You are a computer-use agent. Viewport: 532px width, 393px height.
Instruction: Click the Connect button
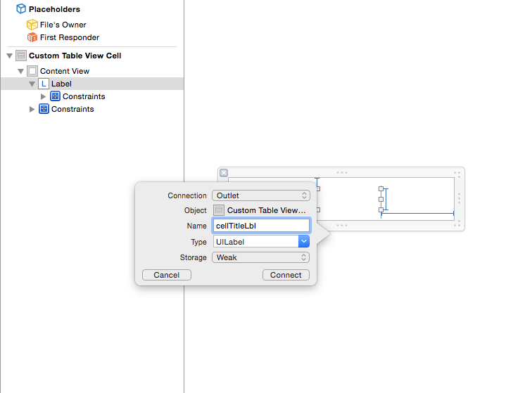pyautogui.click(x=286, y=275)
